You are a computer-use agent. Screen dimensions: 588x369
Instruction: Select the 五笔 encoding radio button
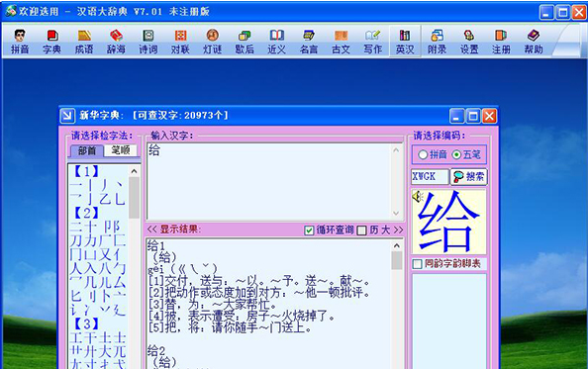pos(456,154)
